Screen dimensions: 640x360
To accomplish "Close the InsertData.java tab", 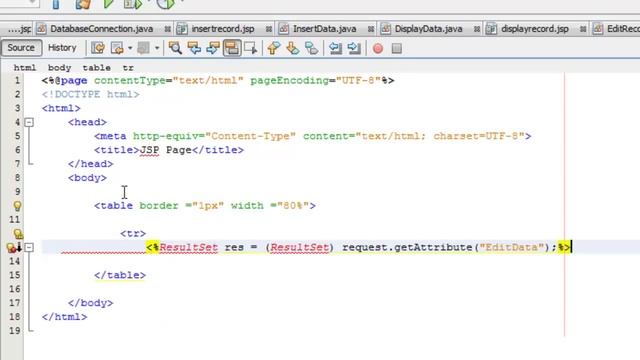I will click(x=371, y=29).
